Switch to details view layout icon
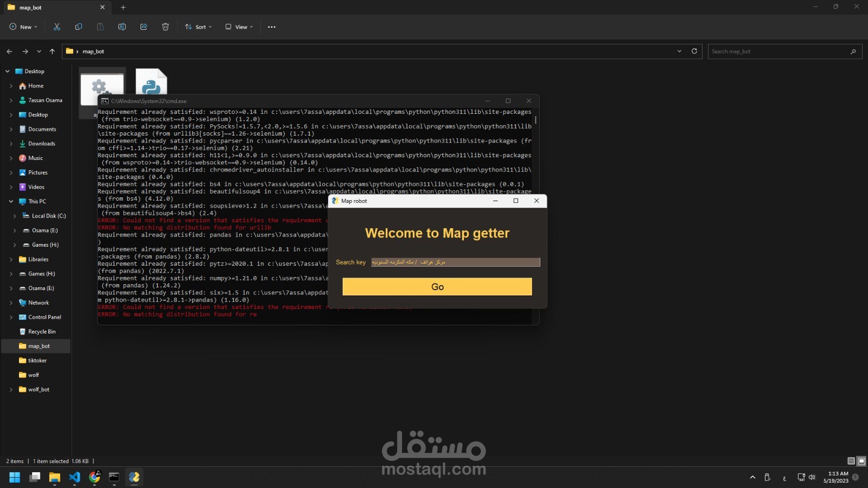The height and width of the screenshot is (488, 868). tap(851, 461)
